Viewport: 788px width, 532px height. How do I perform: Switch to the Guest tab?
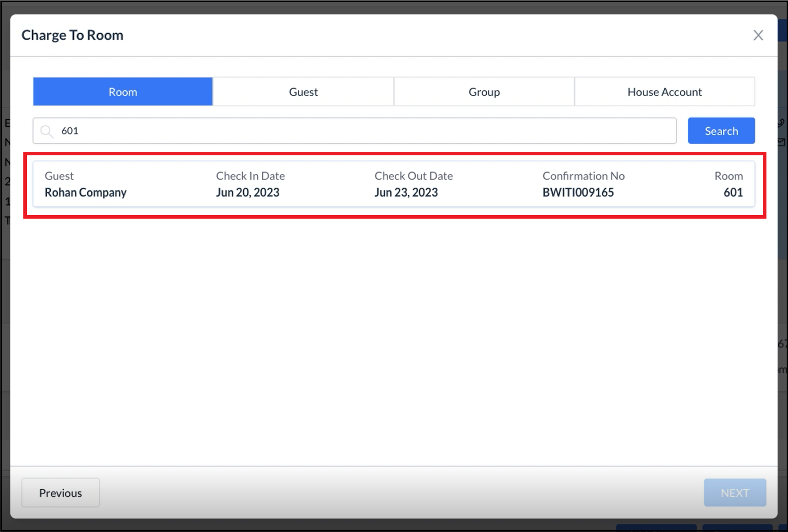tap(303, 92)
